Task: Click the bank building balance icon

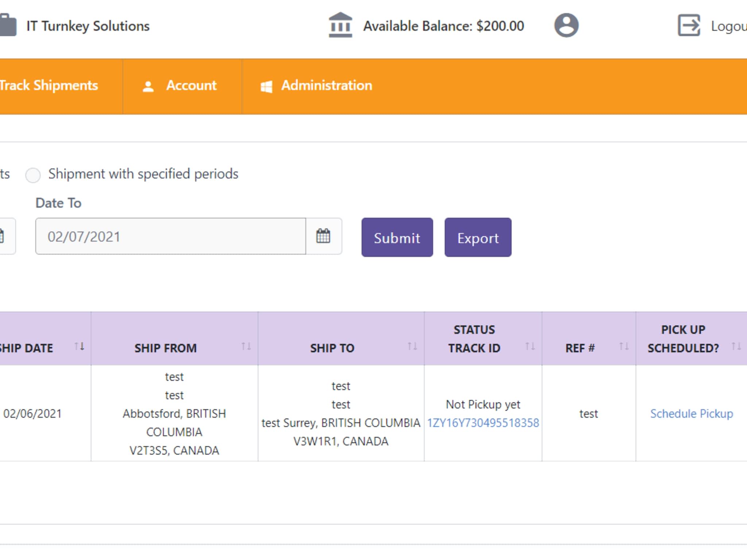Action: [340, 26]
